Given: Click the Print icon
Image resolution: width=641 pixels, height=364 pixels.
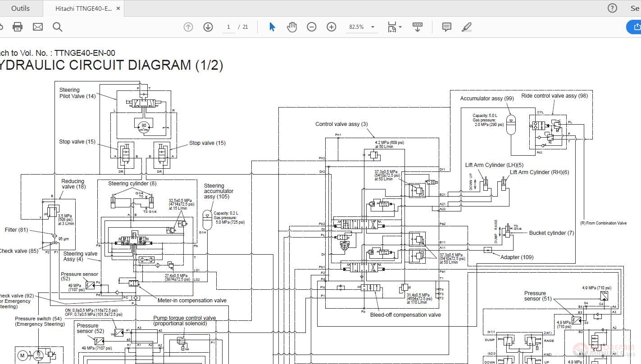Looking at the screenshot, I should coord(18,27).
